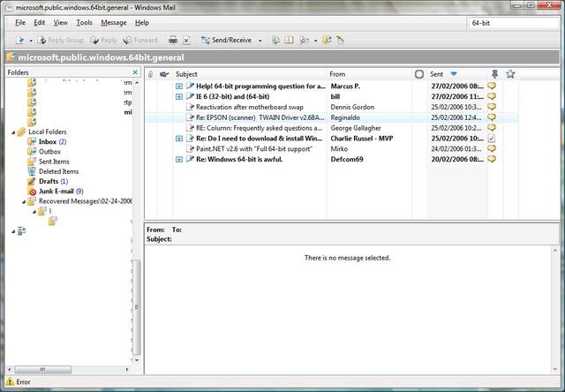Click the news server icon at tree bottom
Screen dimensions: 565x392
21,231
